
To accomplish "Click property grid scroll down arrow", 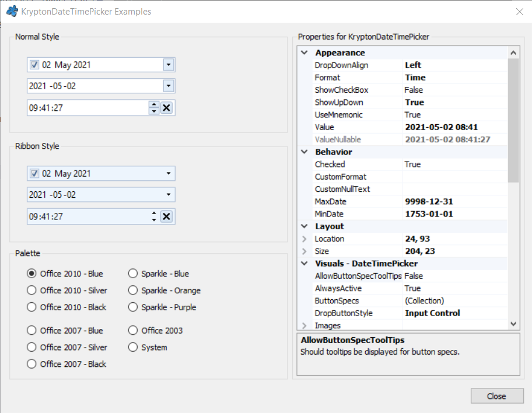I will [x=513, y=324].
